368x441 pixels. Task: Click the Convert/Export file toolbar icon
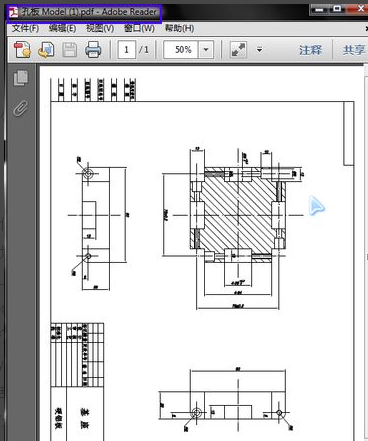coord(46,50)
